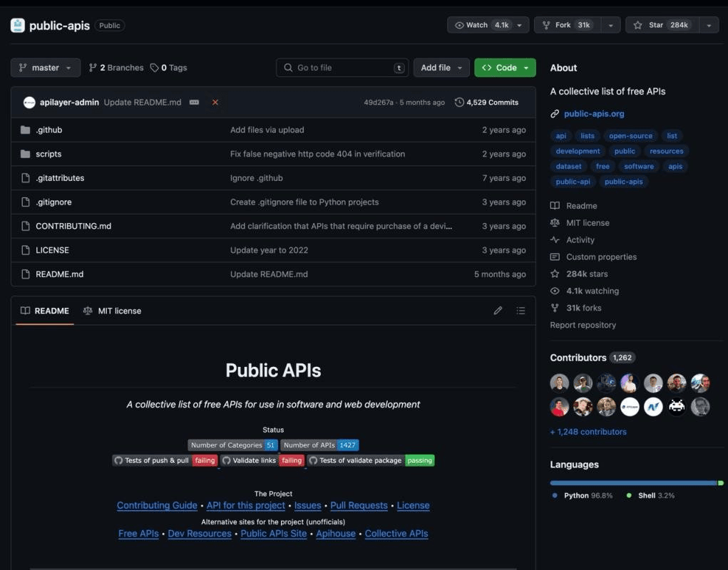Viewport: 728px width, 570px height.
Task: Open the green Code dropdown
Action: coord(505,67)
